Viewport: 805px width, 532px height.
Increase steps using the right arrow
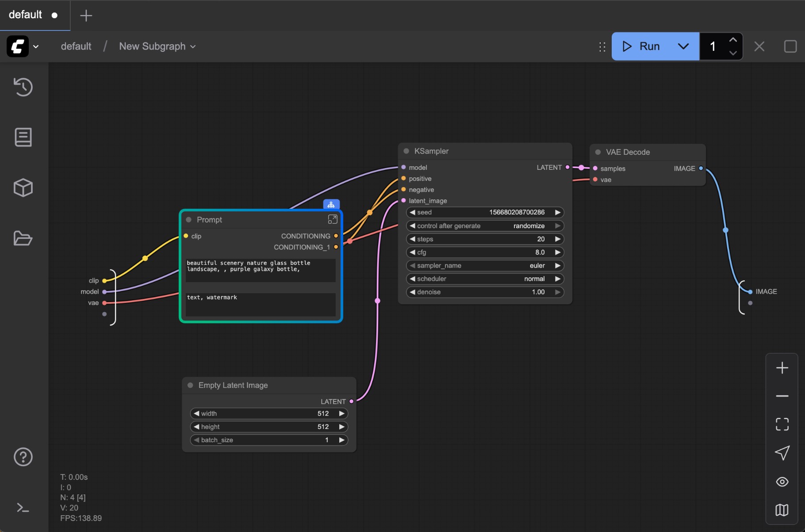557,239
